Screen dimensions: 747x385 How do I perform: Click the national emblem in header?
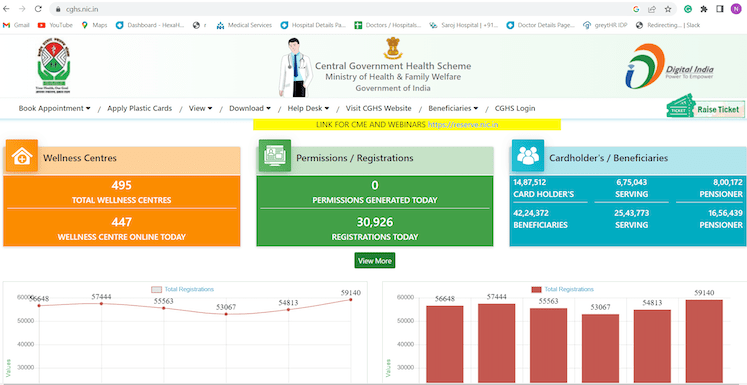[x=393, y=48]
